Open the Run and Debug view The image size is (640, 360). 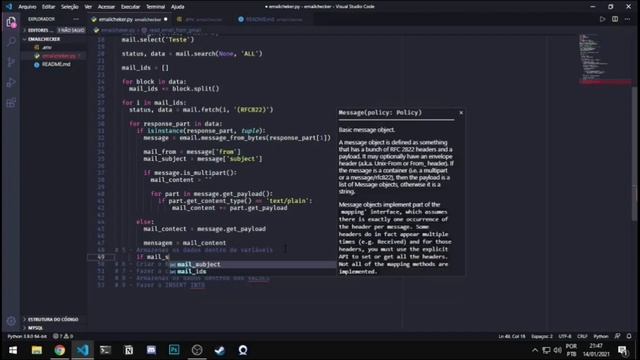[x=11, y=82]
